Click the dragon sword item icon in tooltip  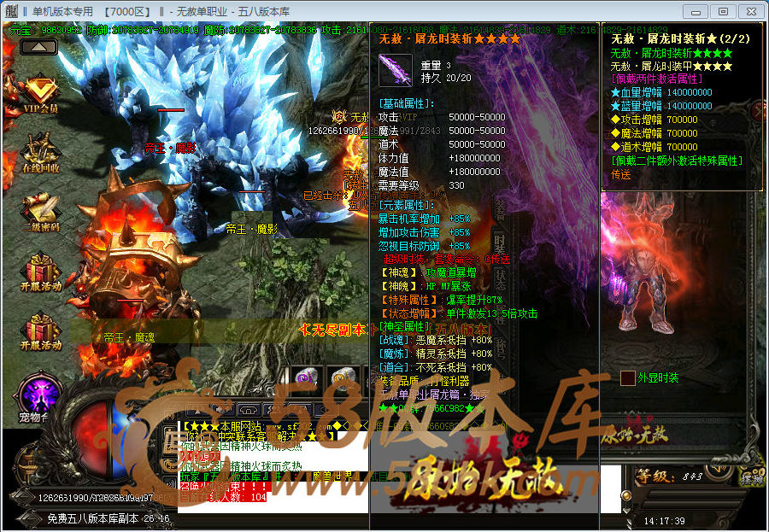coord(395,69)
